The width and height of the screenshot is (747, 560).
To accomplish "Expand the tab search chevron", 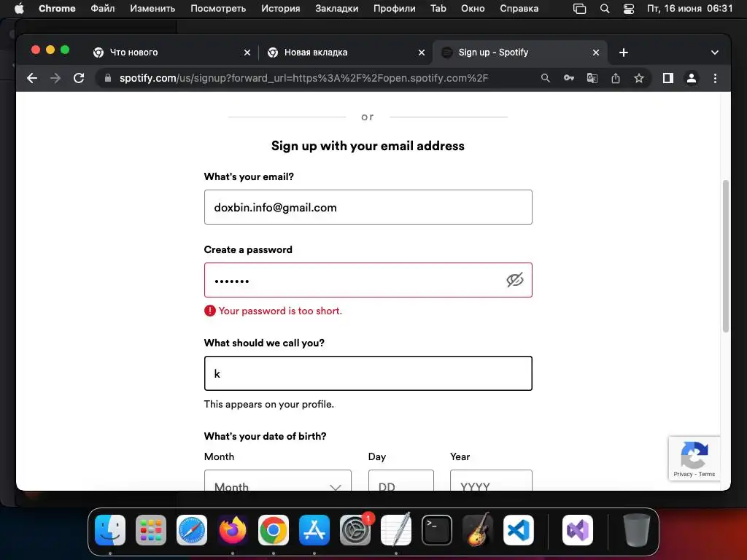I will [715, 52].
